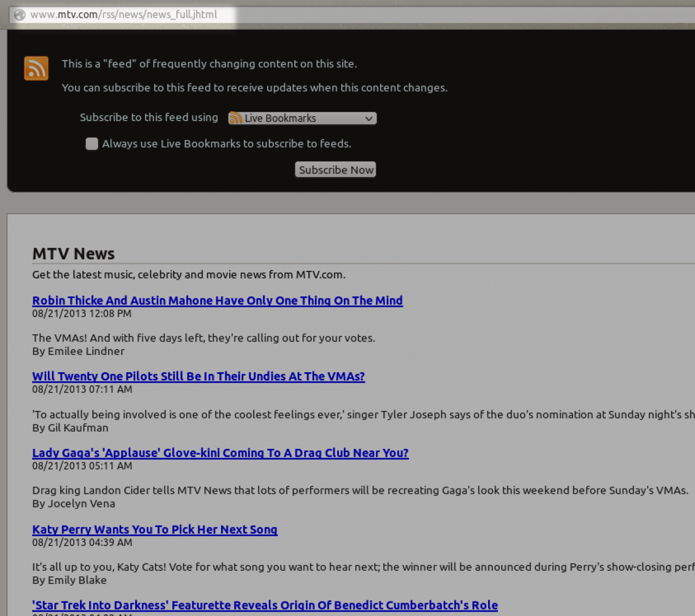Click 'You can subscribe to this feed' text
This screenshot has height=616, width=695.
(255, 88)
